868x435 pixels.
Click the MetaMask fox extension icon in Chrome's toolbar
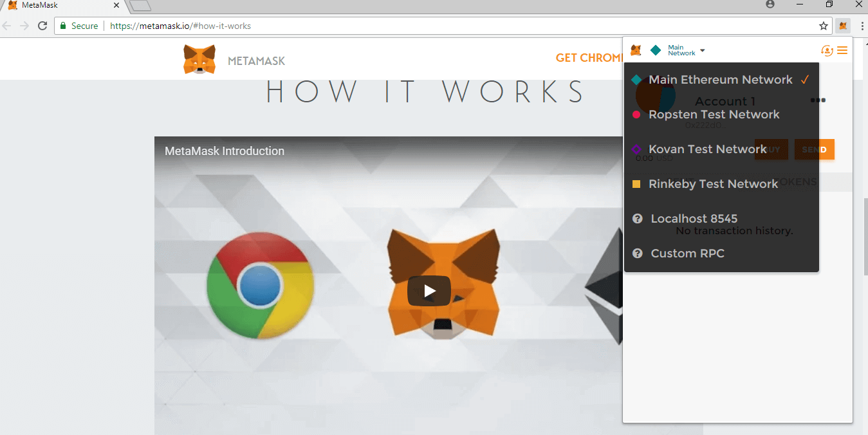[x=843, y=26]
